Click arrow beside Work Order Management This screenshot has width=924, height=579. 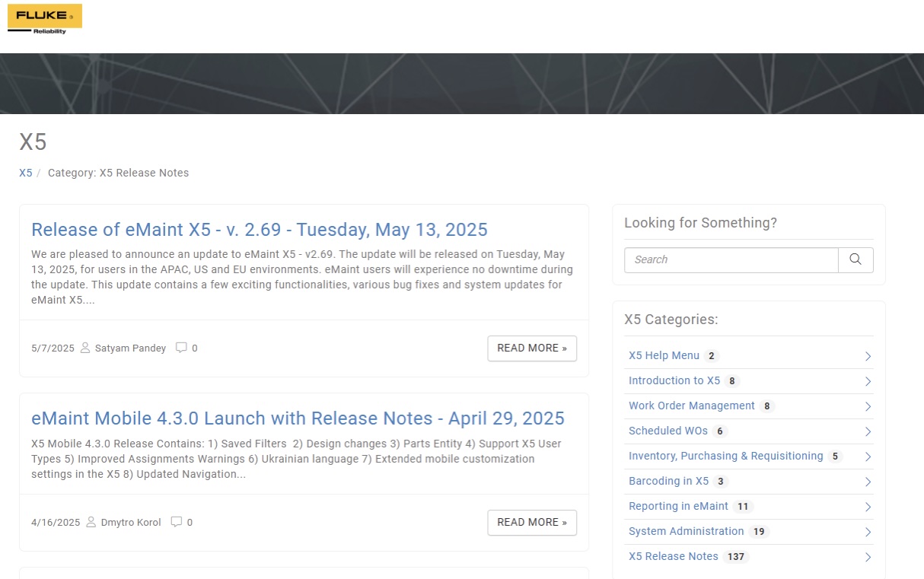pos(868,406)
